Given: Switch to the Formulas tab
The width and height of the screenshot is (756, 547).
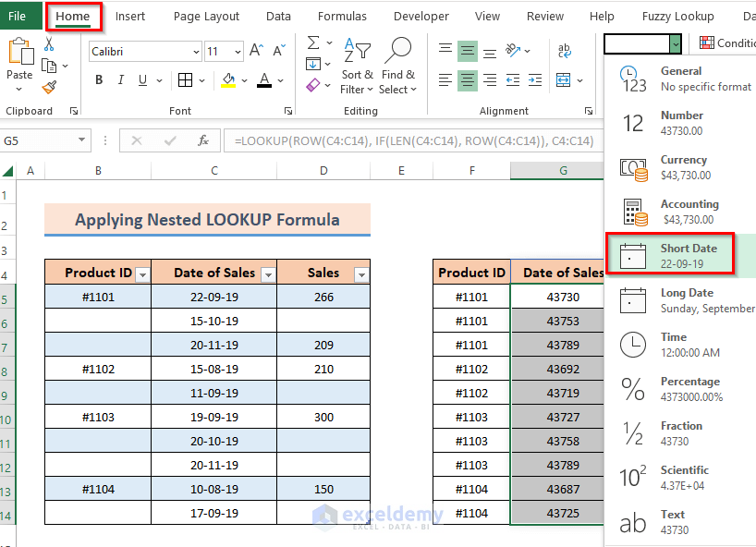Looking at the screenshot, I should 342,17.
